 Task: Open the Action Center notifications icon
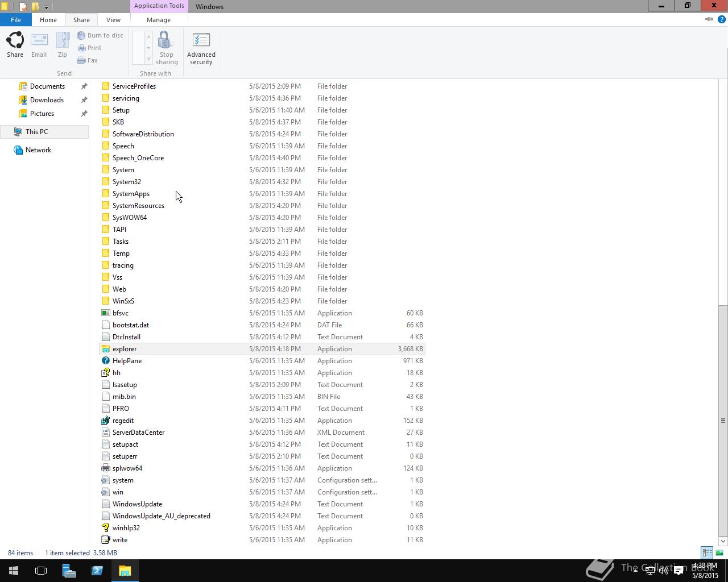pyautogui.click(x=679, y=571)
